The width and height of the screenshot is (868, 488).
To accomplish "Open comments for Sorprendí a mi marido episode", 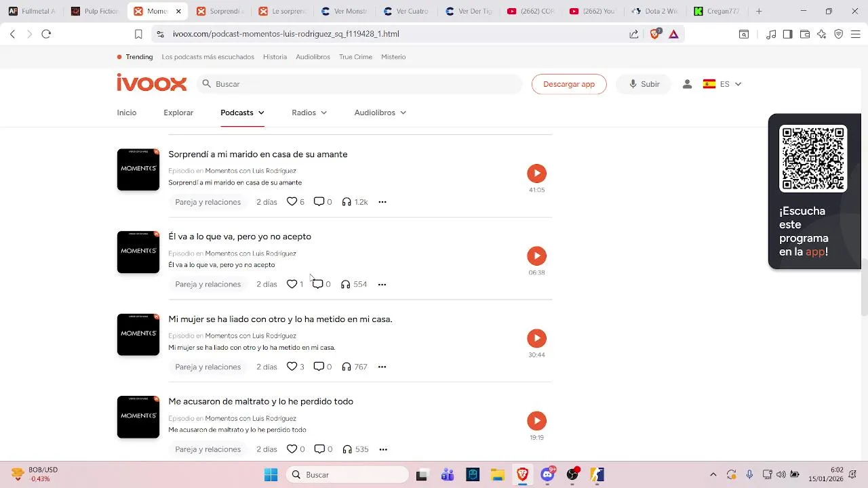I will [319, 202].
